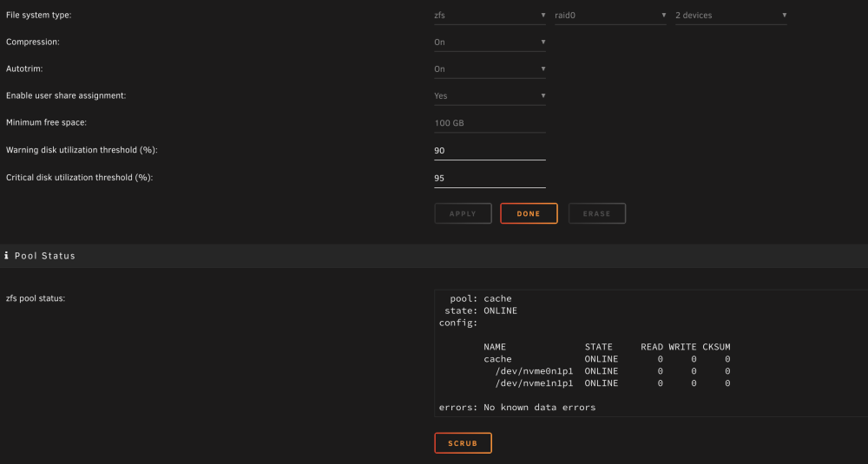This screenshot has height=464, width=868.
Task: Click the Done button
Action: pos(529,213)
